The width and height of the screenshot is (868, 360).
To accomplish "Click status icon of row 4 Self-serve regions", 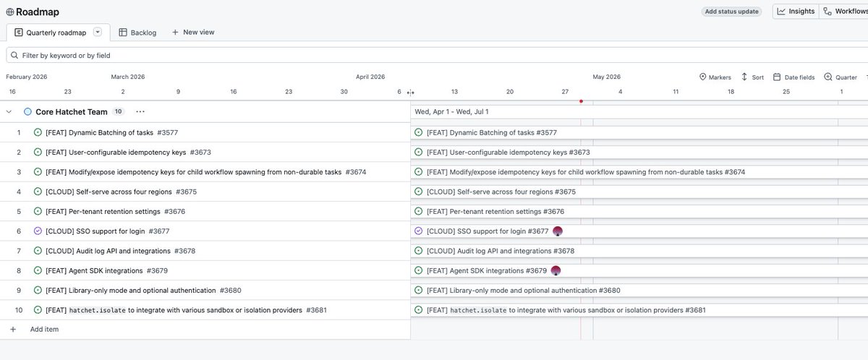I will pyautogui.click(x=38, y=192).
